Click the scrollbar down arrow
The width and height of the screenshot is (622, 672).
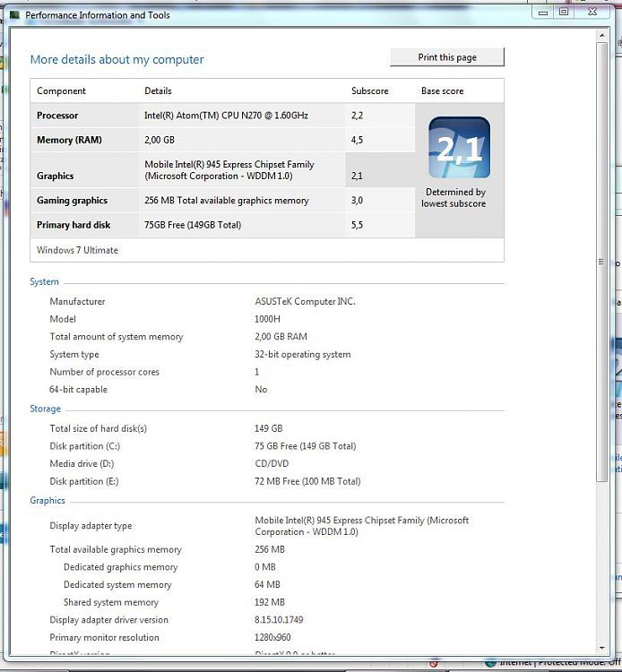click(602, 648)
